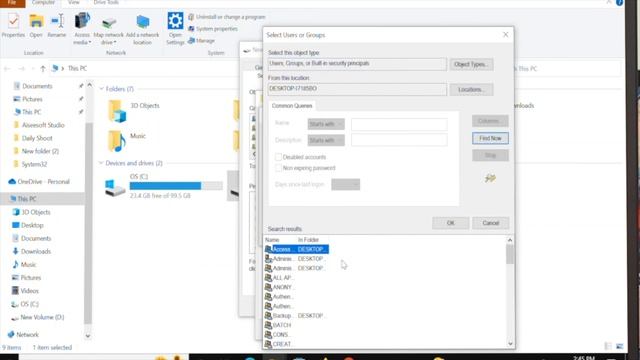The height and width of the screenshot is (360, 640).
Task: Open the Common Queries tab
Action: pos(292,106)
